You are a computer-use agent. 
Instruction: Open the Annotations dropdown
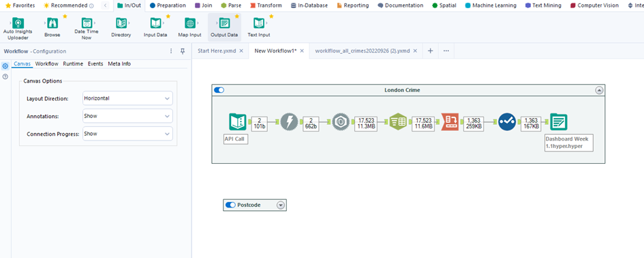click(127, 116)
